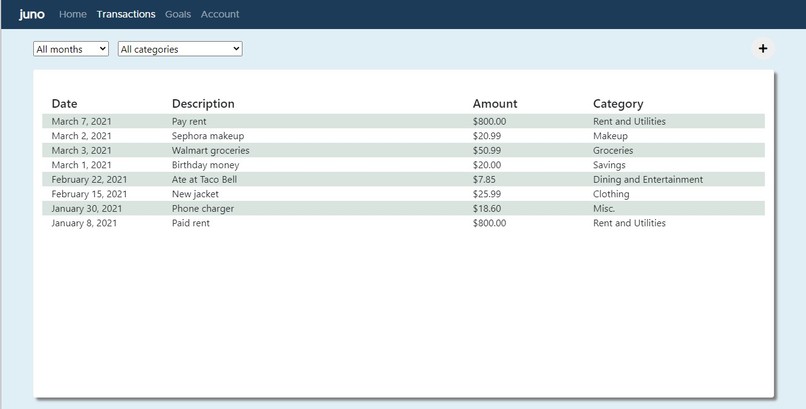Click the Birthday money description
This screenshot has height=409, width=806.
click(x=205, y=165)
